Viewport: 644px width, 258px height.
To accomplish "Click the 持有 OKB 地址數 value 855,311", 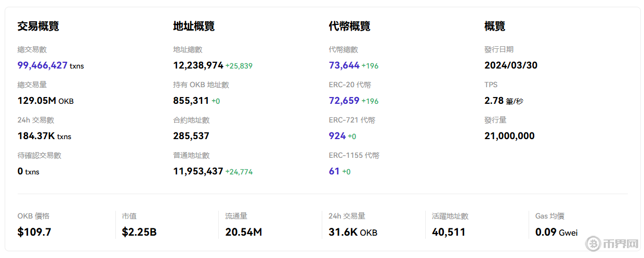I will coord(191,101).
